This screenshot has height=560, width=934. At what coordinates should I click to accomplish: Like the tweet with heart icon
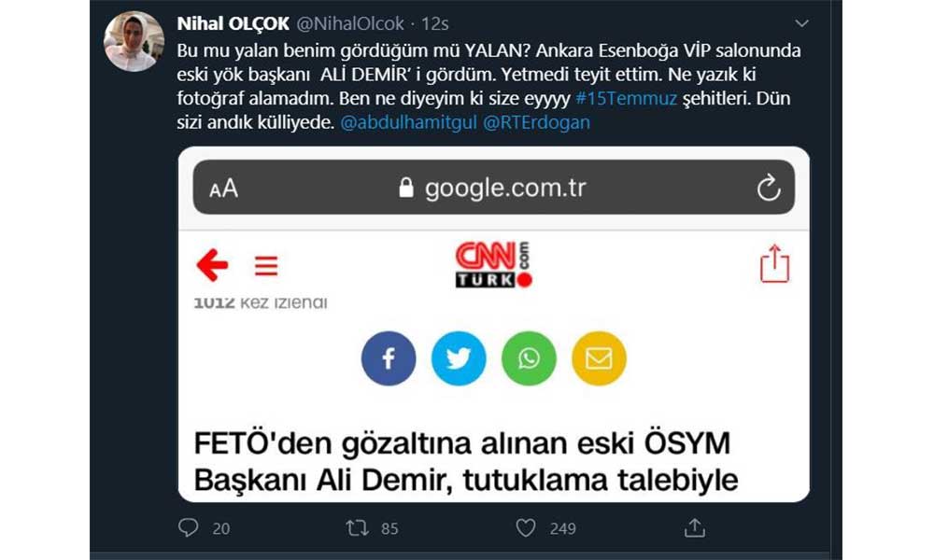click(x=525, y=528)
